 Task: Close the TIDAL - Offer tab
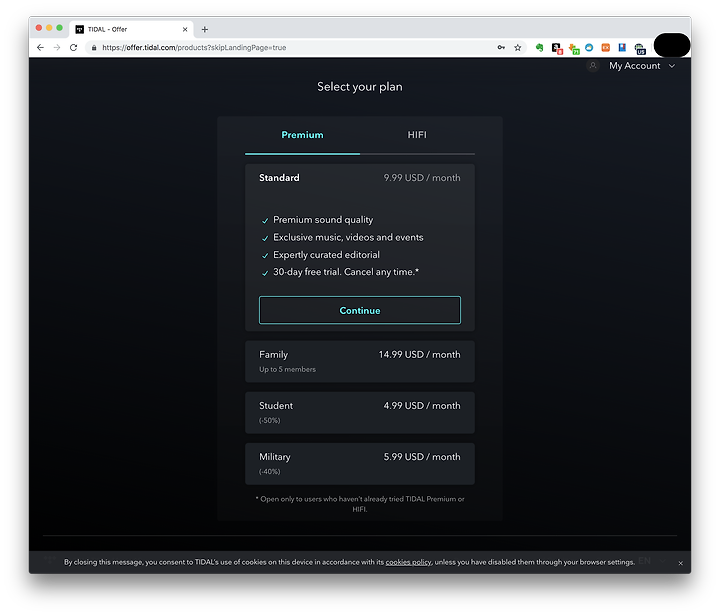tap(185, 29)
